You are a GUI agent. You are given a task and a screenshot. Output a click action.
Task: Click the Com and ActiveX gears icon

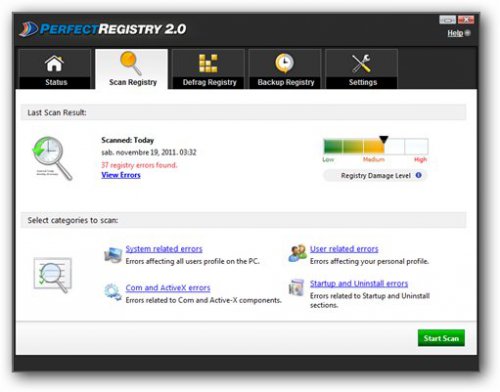[113, 292]
